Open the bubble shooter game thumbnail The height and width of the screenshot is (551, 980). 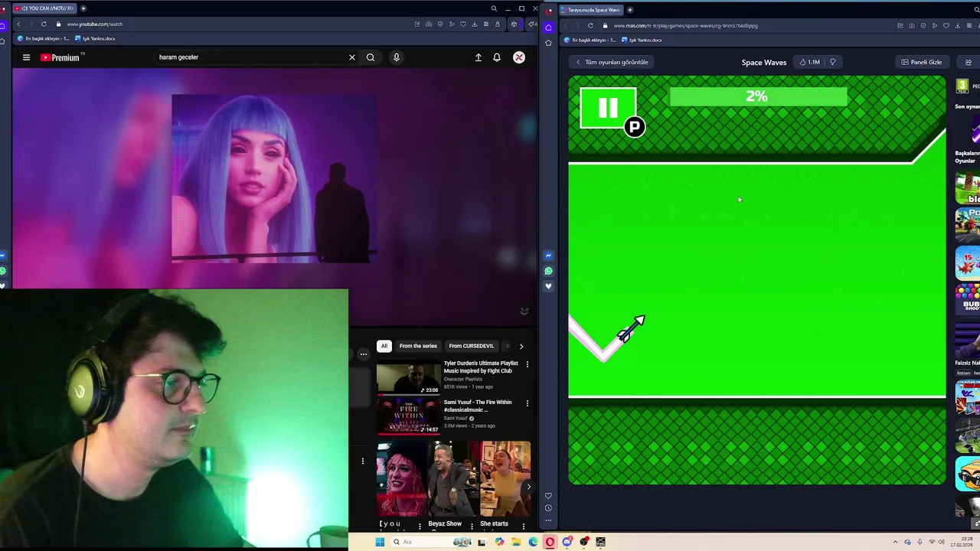[x=968, y=298]
